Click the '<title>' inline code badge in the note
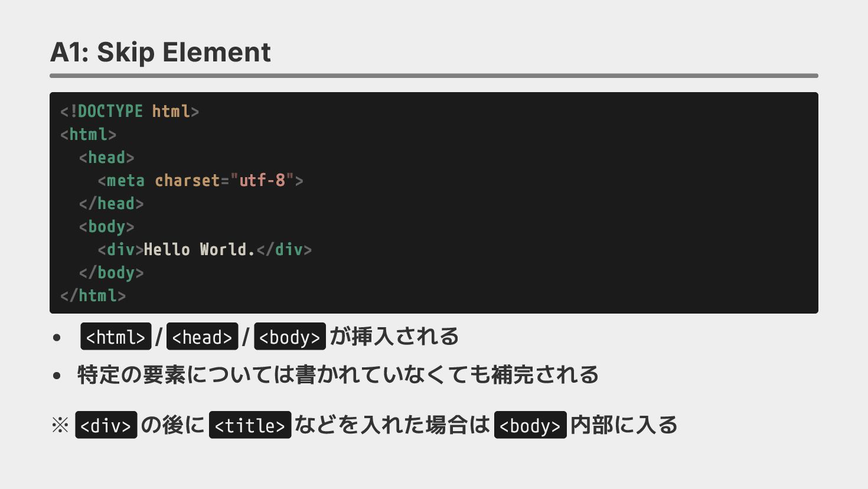Viewport: 868px width, 489px height. pyautogui.click(x=250, y=425)
